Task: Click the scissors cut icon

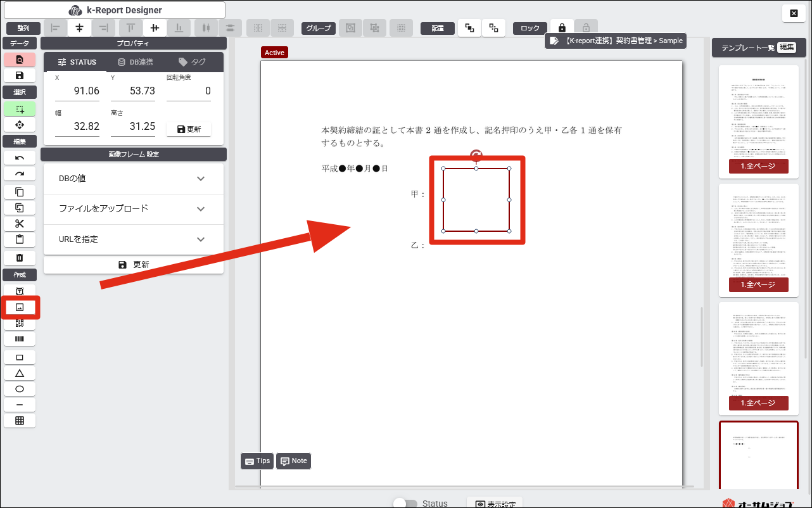Action: 20,224
